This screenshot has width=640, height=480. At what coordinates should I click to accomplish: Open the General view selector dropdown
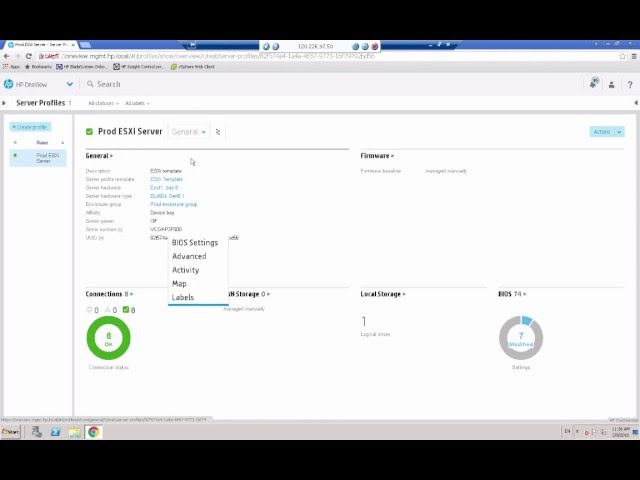189,132
